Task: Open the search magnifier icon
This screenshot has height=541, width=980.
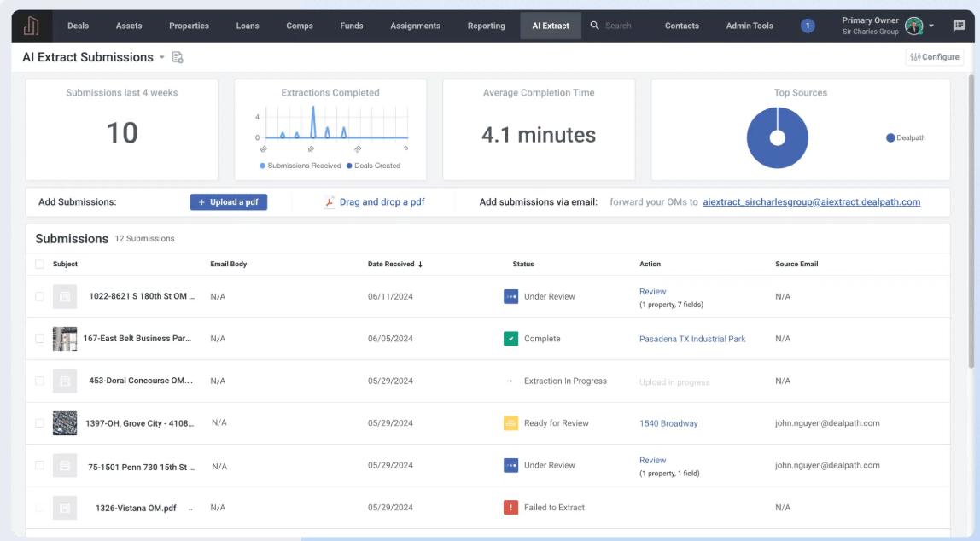Action: (x=594, y=26)
